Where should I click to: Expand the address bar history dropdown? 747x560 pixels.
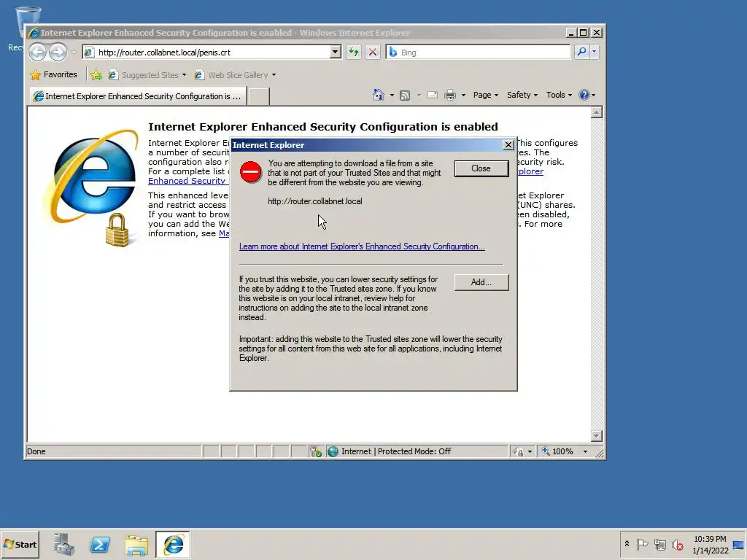336,52
